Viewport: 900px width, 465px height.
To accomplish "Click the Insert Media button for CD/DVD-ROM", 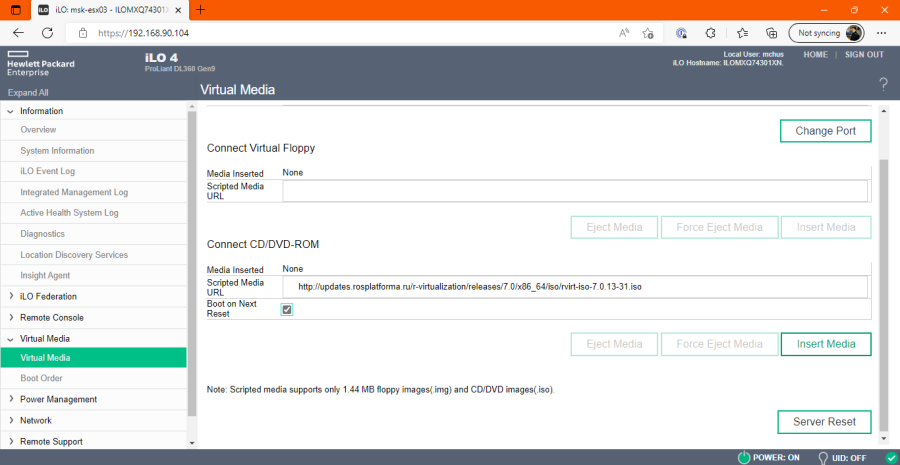I will click(x=825, y=344).
